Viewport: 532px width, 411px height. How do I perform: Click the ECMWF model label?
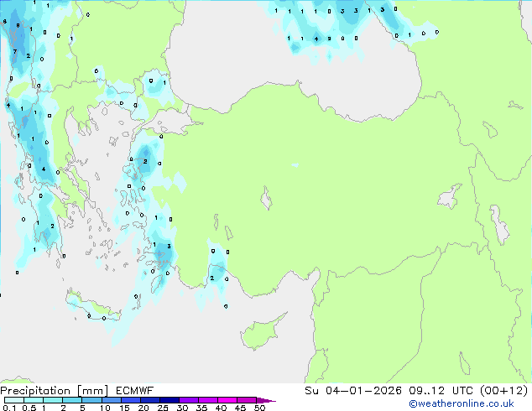tap(128, 390)
